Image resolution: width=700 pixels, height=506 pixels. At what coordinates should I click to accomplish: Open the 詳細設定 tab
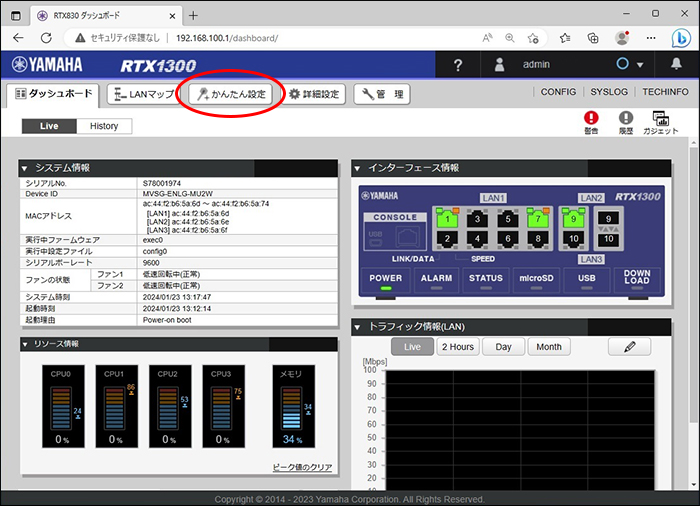point(314,94)
